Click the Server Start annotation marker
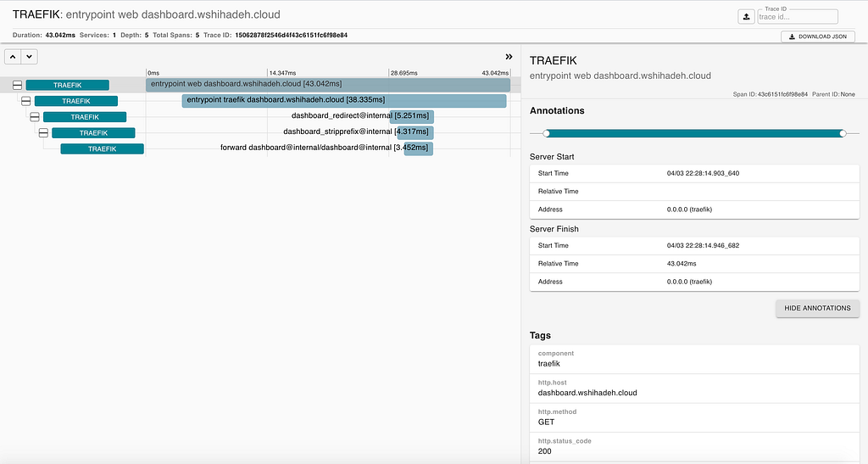Screen dimensions: 868x464 pyautogui.click(x=547, y=133)
